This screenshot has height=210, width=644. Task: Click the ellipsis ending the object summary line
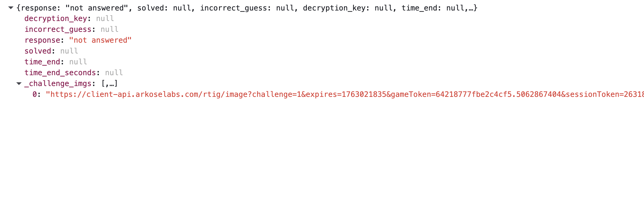471,8
